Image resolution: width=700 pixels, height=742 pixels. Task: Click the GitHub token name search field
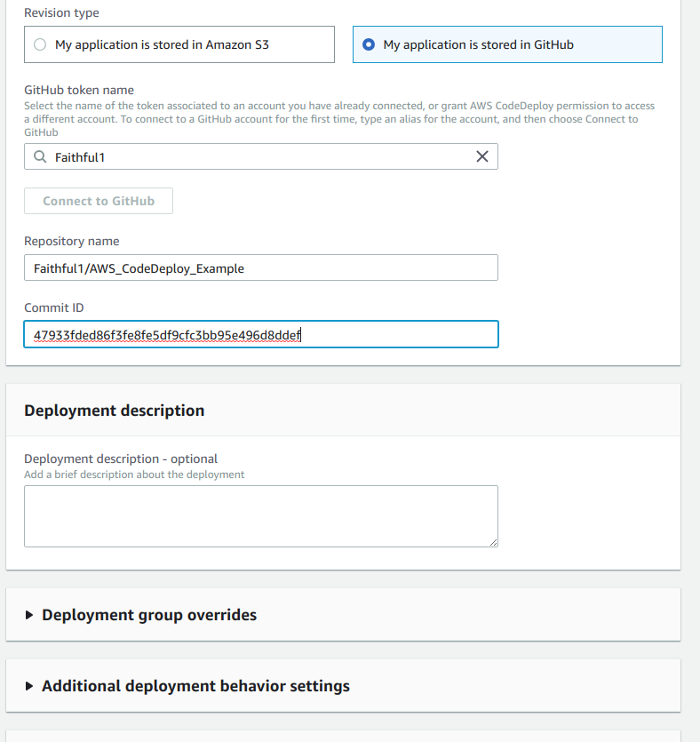[258, 156]
